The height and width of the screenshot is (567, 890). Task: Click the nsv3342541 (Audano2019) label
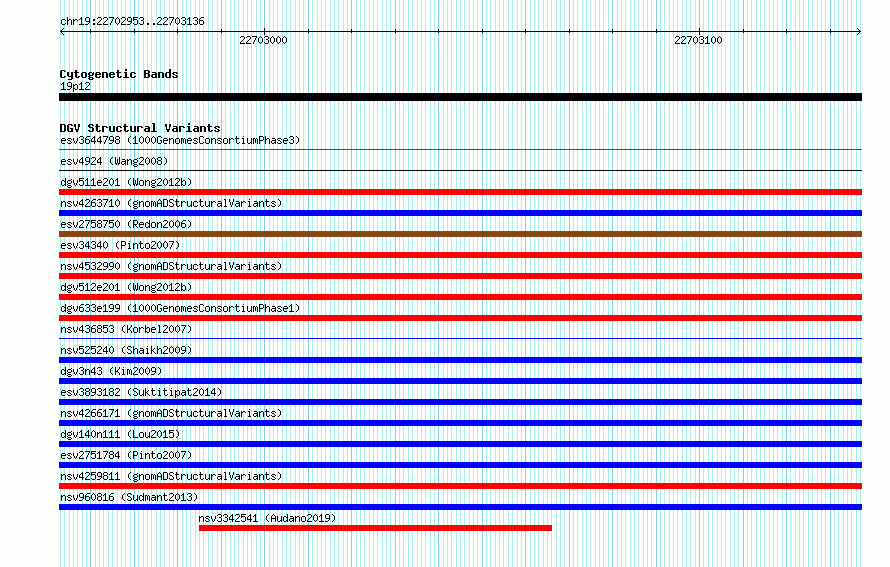pos(267,518)
